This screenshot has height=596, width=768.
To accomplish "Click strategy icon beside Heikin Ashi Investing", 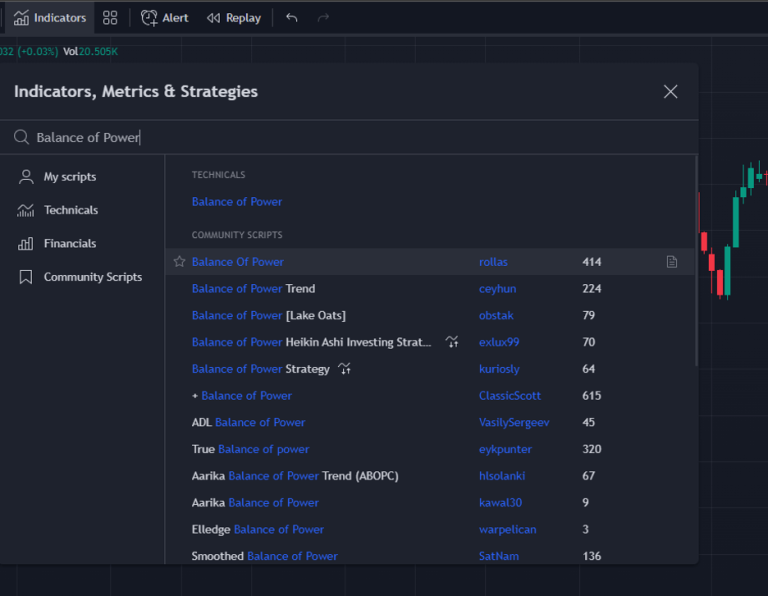I will pyautogui.click(x=452, y=342).
